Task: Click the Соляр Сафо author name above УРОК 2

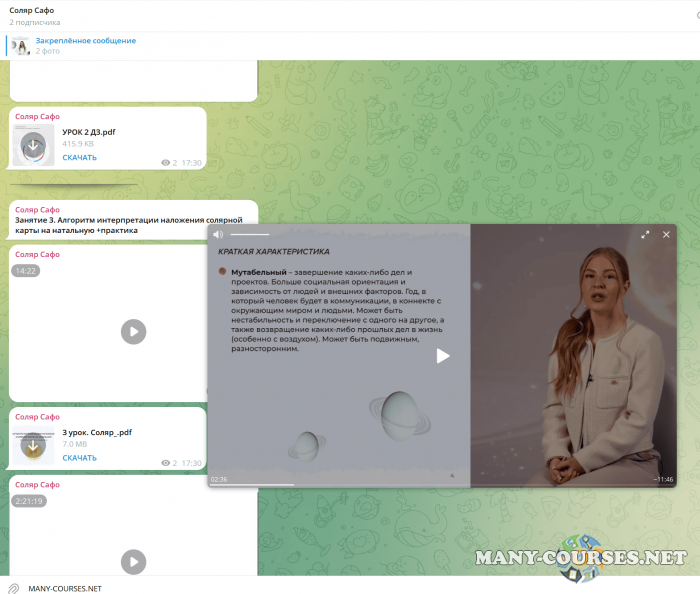Action: click(x=37, y=117)
